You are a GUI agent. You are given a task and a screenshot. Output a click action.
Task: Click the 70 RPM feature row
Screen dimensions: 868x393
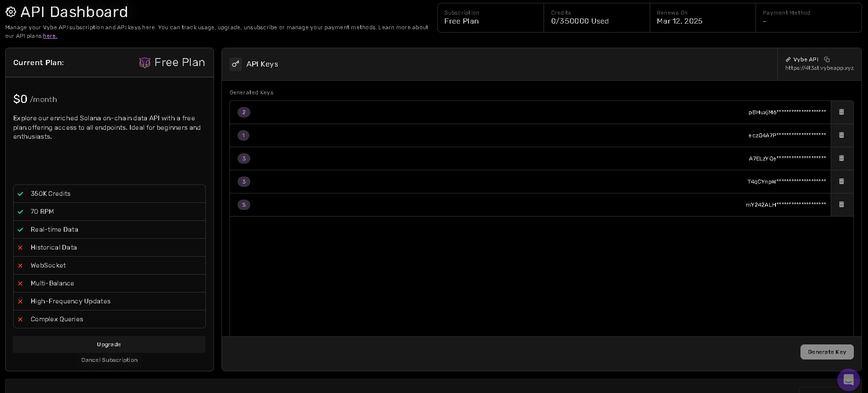tap(110, 212)
